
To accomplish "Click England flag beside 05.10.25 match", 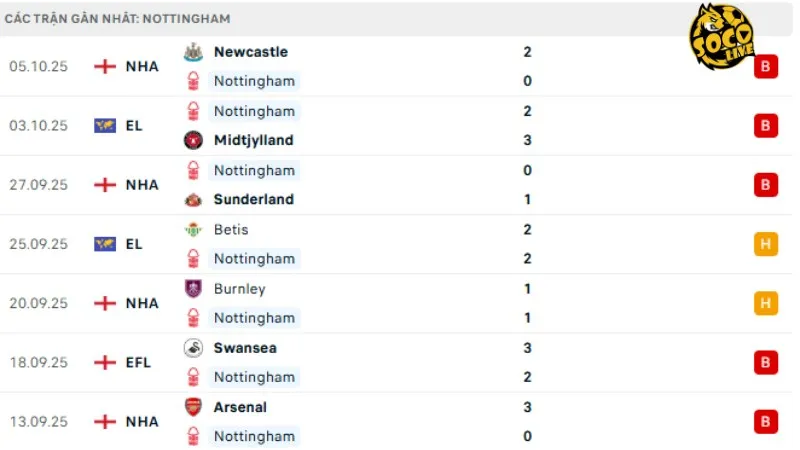I will point(105,66).
